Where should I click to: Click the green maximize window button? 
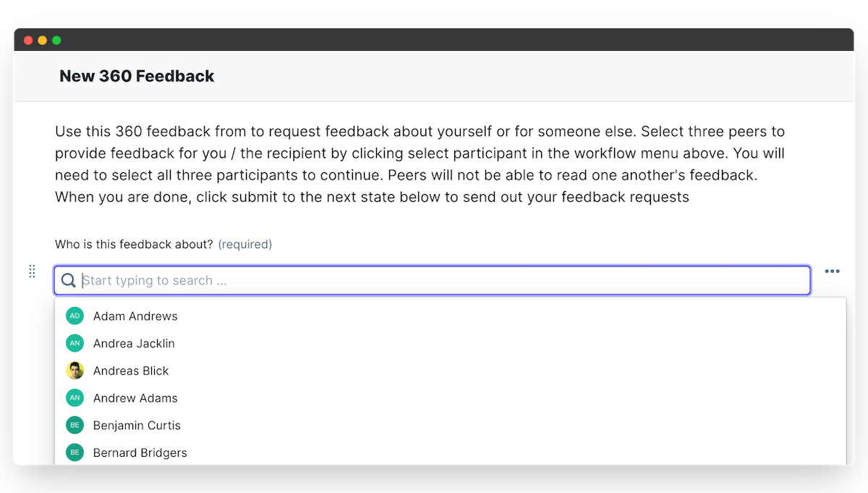coord(56,40)
